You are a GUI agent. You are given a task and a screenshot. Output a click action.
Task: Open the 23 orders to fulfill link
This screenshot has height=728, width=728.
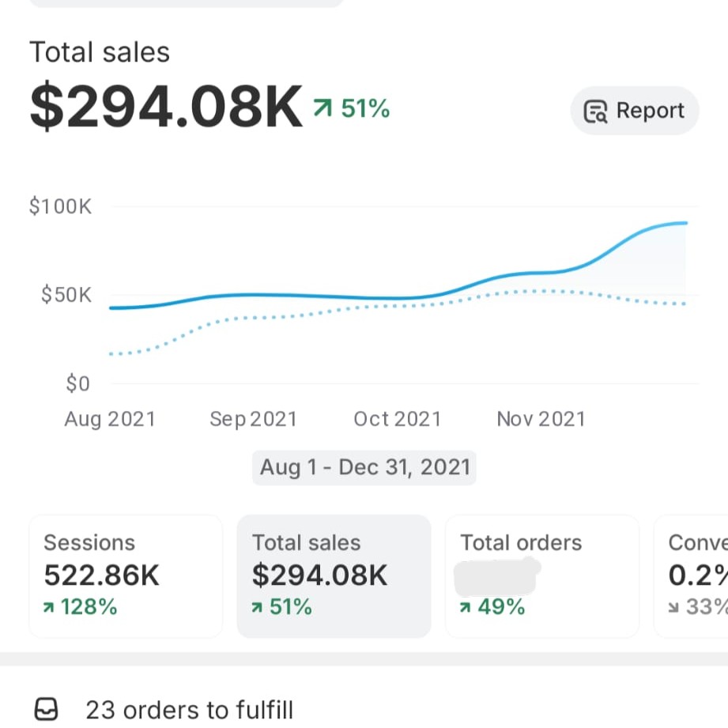[191, 710]
